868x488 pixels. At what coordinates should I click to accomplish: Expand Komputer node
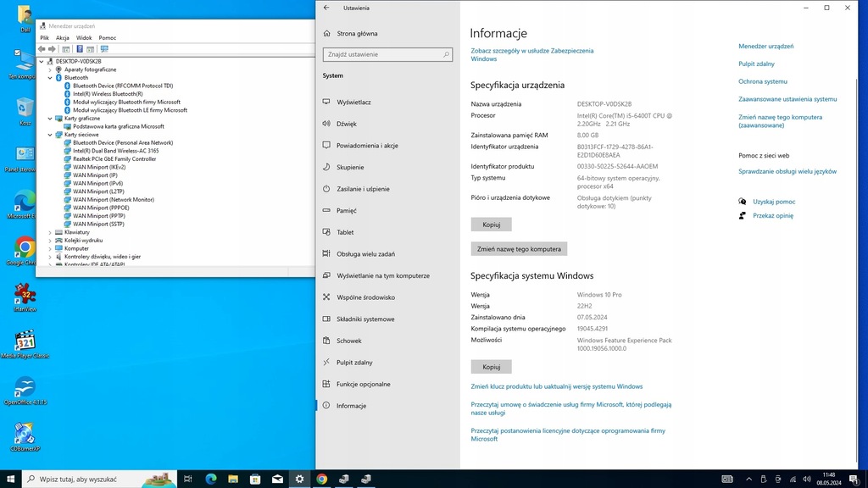point(50,248)
